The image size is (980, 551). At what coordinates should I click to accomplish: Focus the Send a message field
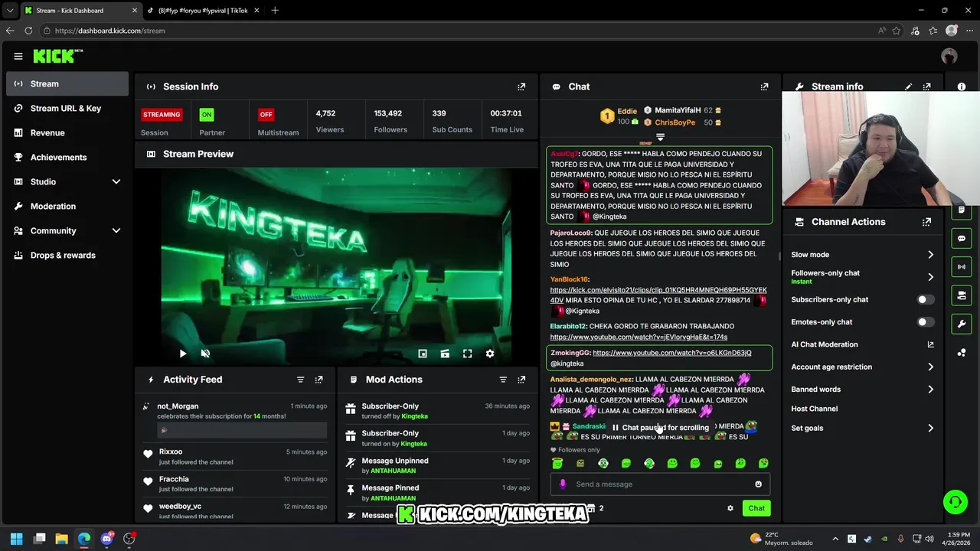coord(660,484)
